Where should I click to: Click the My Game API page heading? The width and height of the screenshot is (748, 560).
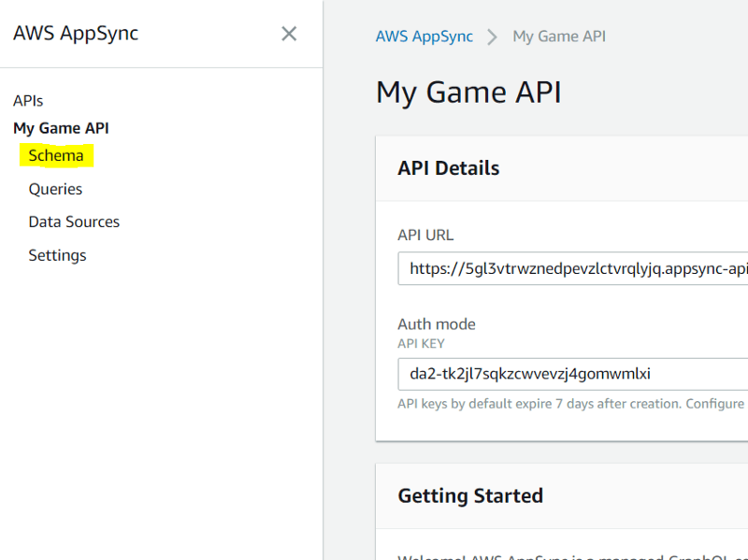pyautogui.click(x=468, y=93)
